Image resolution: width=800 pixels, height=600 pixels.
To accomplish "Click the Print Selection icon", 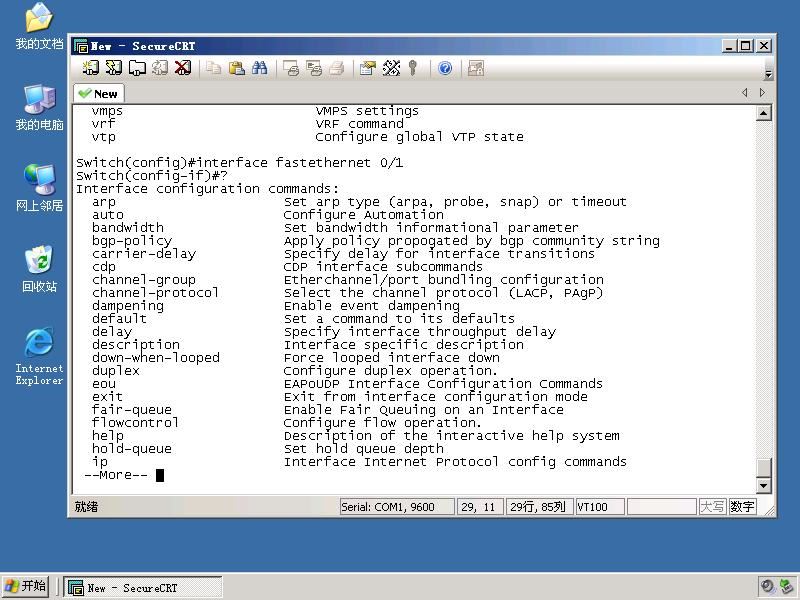I will [x=314, y=68].
